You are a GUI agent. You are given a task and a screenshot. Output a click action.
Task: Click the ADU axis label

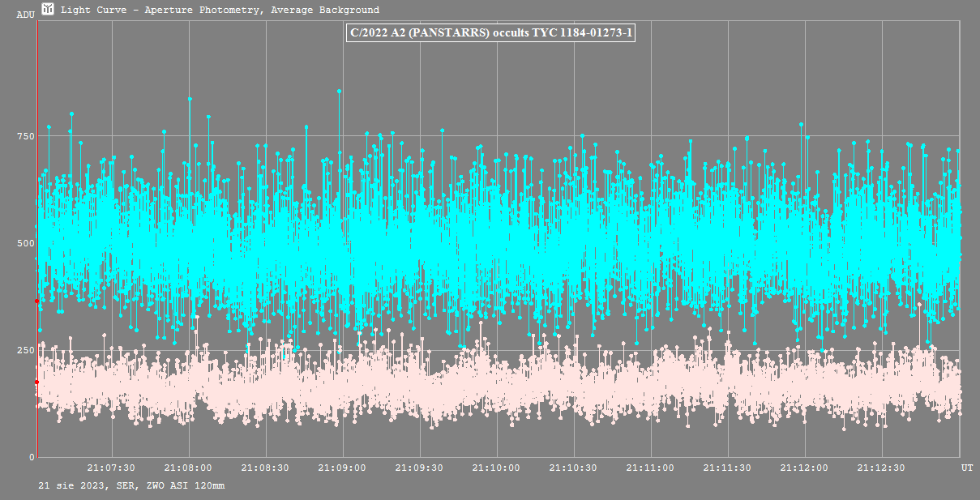point(25,15)
